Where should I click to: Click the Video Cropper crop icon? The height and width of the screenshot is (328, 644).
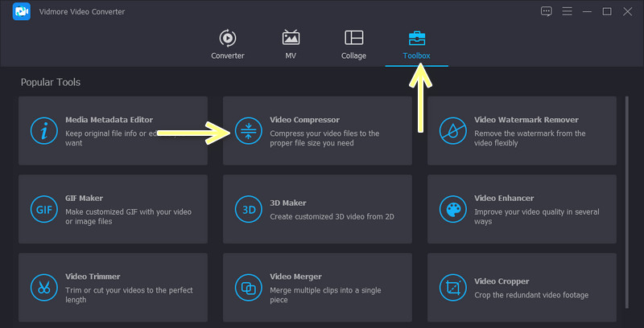[452, 287]
